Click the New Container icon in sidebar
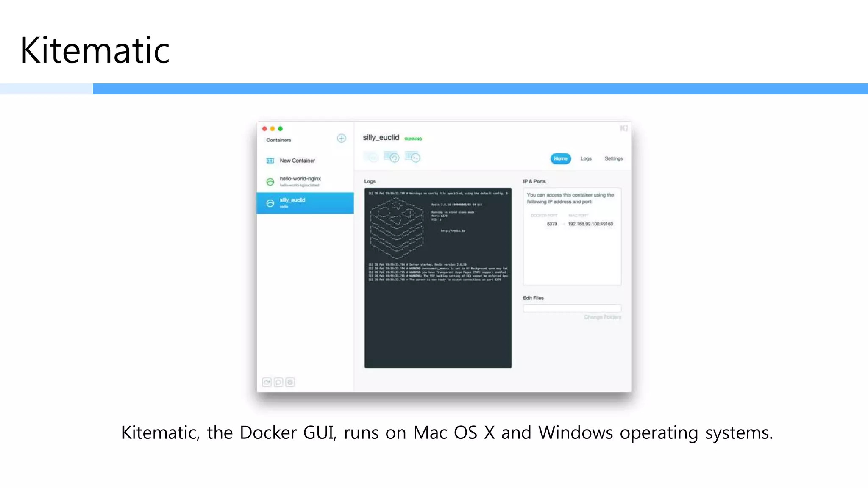Screen dimensions: 868x488 (x=270, y=161)
